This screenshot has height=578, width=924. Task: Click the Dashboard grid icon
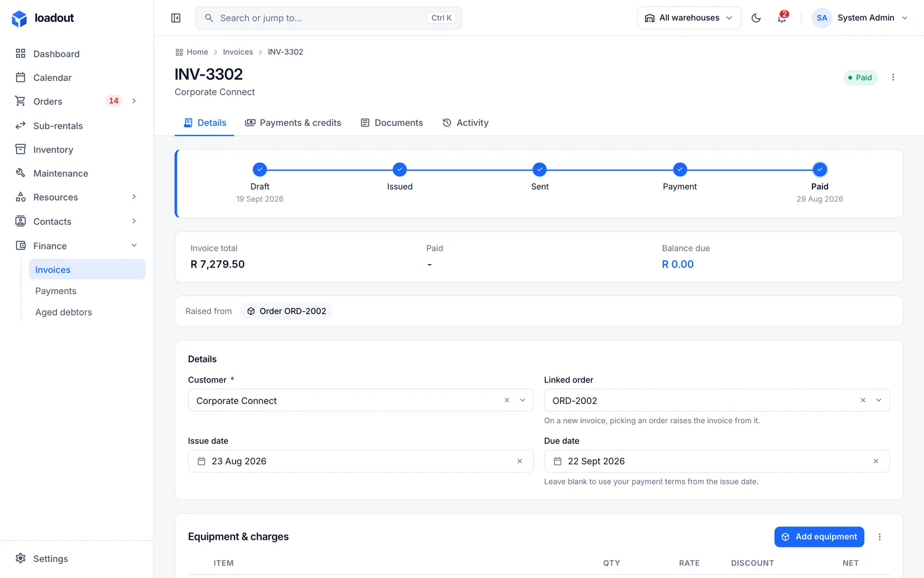click(21, 53)
